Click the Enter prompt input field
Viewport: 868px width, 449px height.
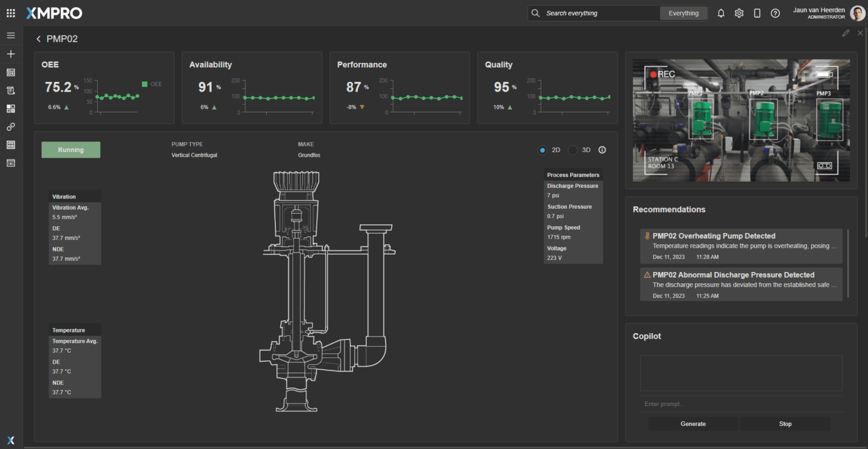coord(741,404)
